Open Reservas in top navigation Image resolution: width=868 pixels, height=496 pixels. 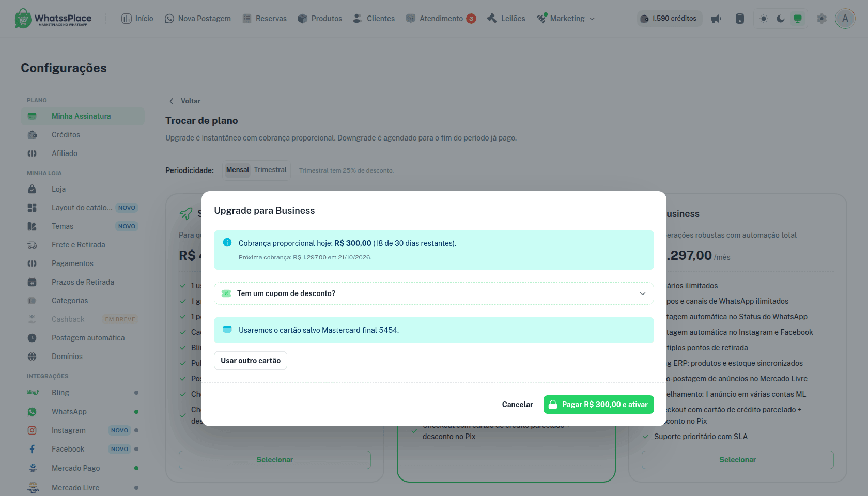click(265, 19)
